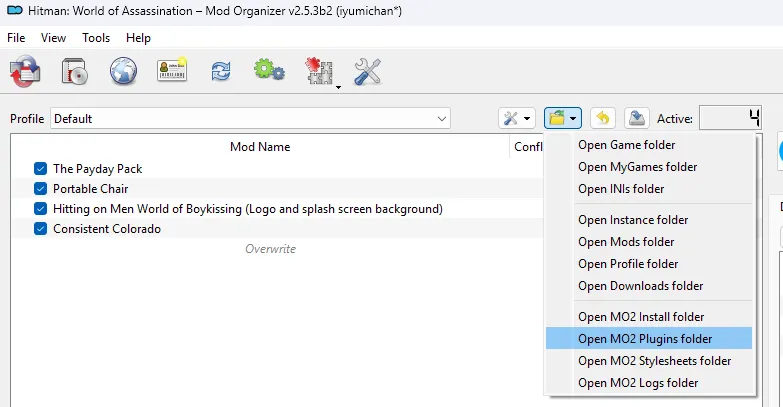Click the Mod Name column header
This screenshot has width=783, height=407.
pyautogui.click(x=260, y=147)
